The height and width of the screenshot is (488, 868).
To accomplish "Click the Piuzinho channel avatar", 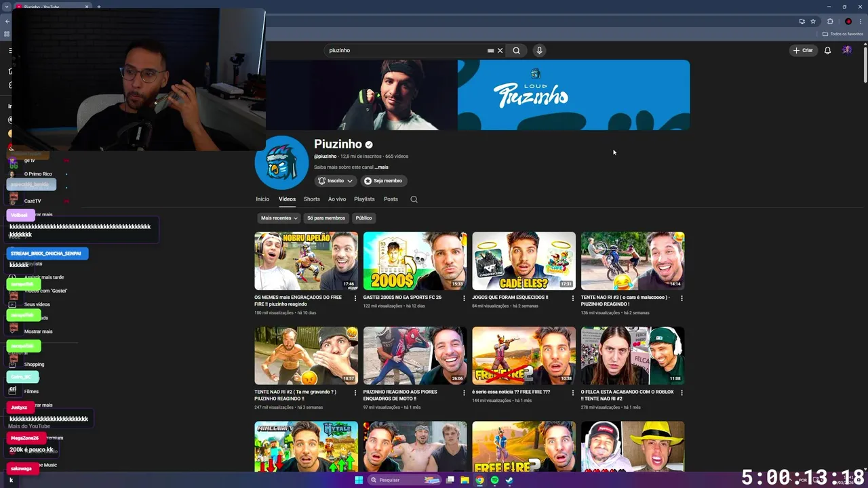I will coord(281,163).
